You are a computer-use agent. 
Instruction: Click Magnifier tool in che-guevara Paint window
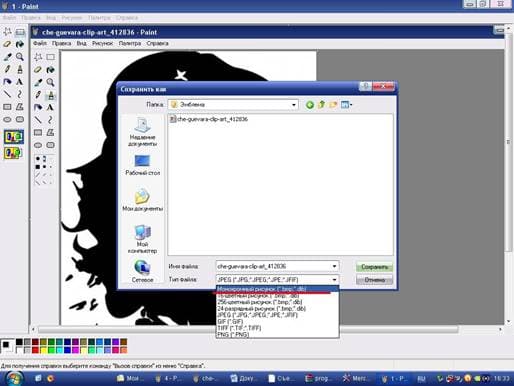[50, 82]
